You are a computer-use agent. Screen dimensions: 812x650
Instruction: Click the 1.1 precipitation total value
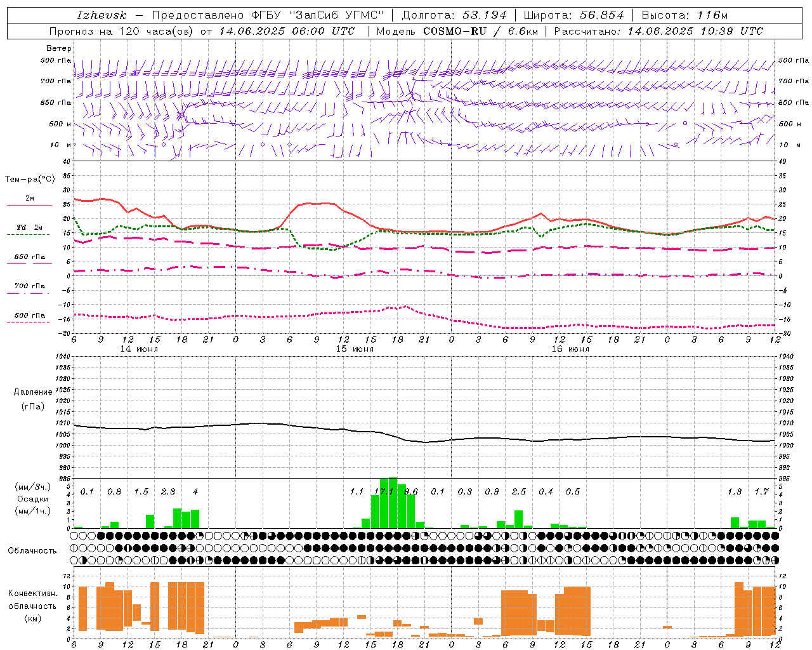(x=357, y=491)
